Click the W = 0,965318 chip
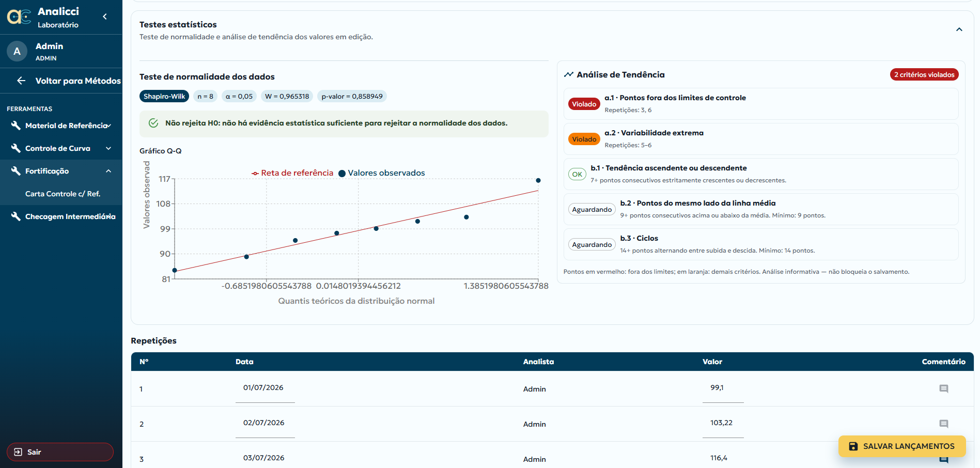This screenshot has width=980, height=468. (x=287, y=96)
